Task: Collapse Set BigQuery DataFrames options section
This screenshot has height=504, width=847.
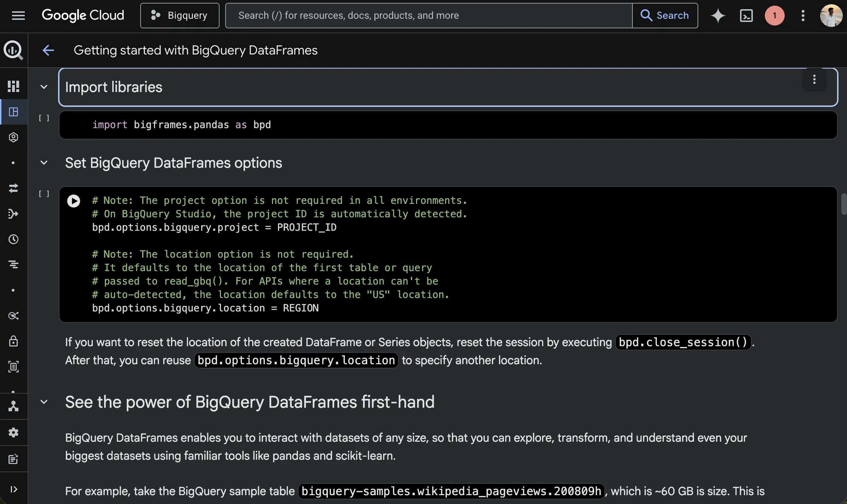Action: [x=44, y=163]
